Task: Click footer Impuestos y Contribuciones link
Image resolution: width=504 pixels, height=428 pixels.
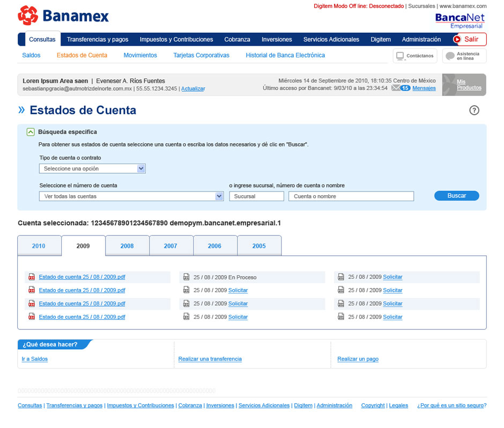Action: (x=140, y=405)
